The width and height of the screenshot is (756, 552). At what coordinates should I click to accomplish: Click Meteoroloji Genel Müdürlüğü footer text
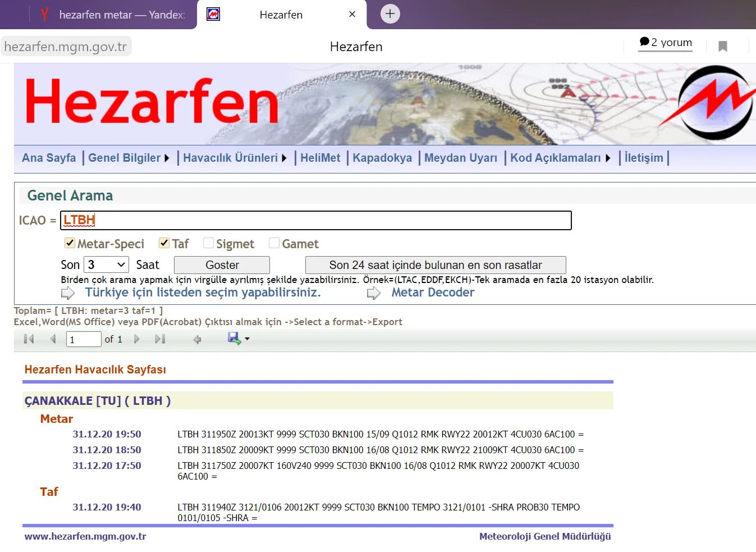tap(545, 536)
